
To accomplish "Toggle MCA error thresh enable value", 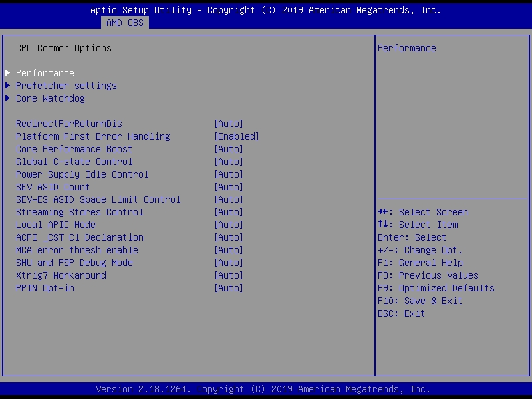I will click(x=229, y=250).
